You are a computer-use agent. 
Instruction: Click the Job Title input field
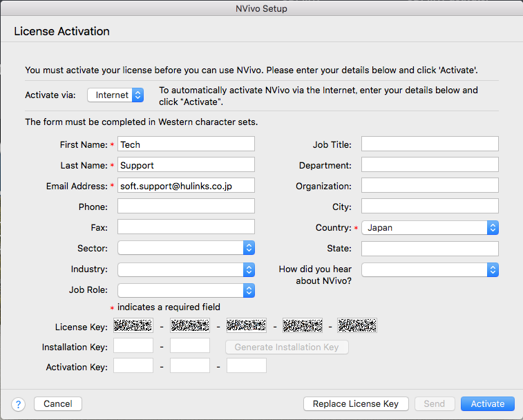(x=430, y=144)
